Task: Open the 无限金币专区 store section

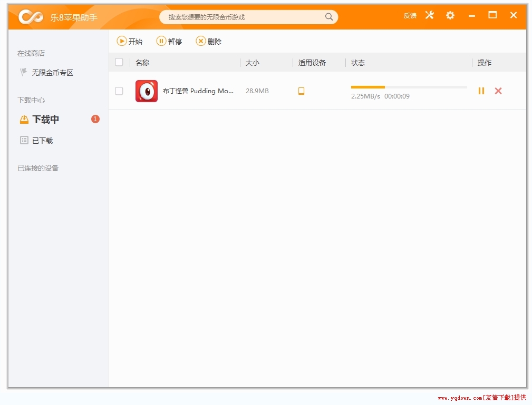Action: (52, 73)
